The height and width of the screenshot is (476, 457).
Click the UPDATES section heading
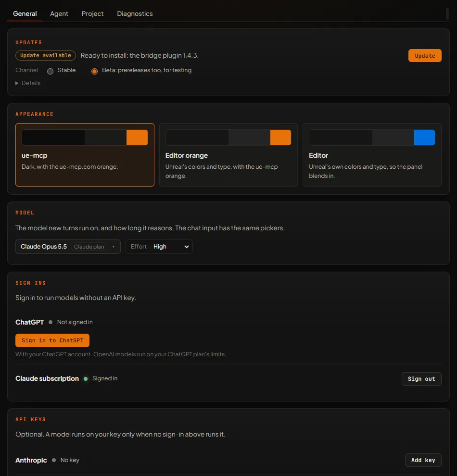point(29,42)
